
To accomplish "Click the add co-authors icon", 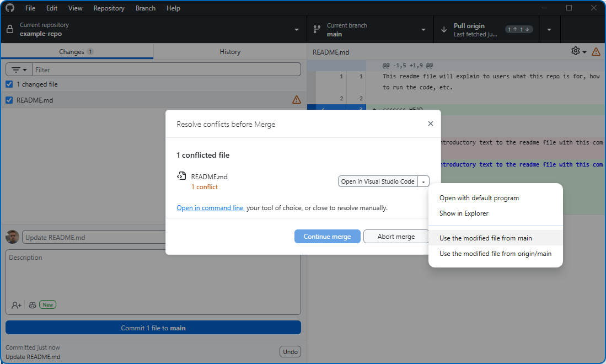I will pos(17,305).
